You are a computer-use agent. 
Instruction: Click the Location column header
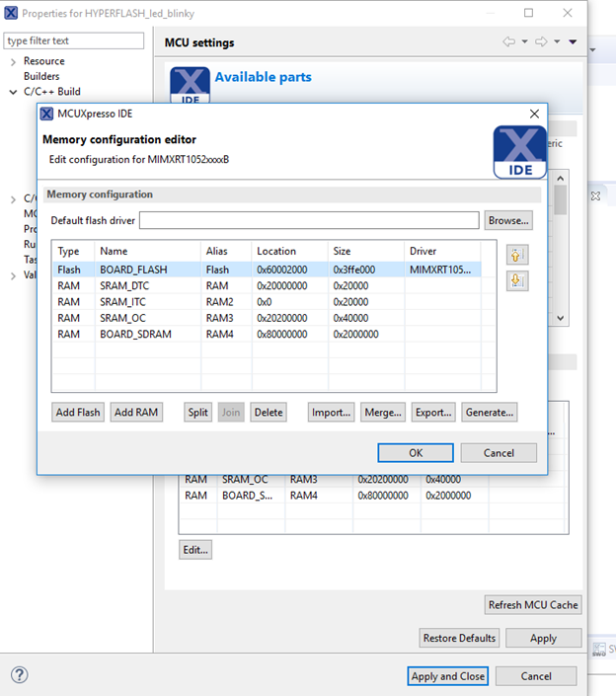click(x=290, y=251)
